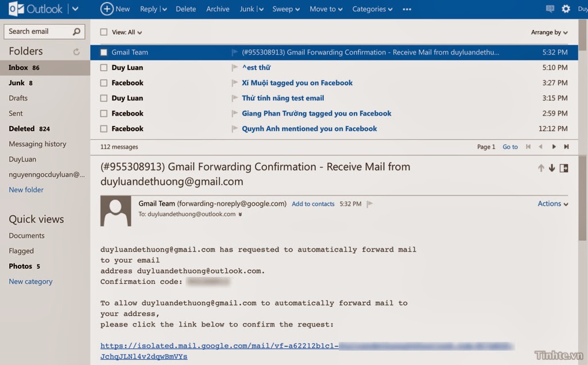Open 'Xí Muội tagged you on Facebook'
Image resolution: width=588 pixels, height=365 pixels.
297,83
